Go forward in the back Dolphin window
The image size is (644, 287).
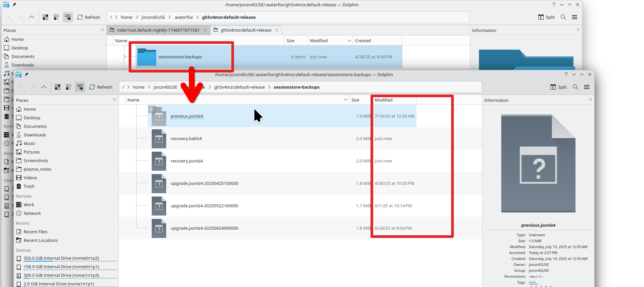click(x=20, y=17)
